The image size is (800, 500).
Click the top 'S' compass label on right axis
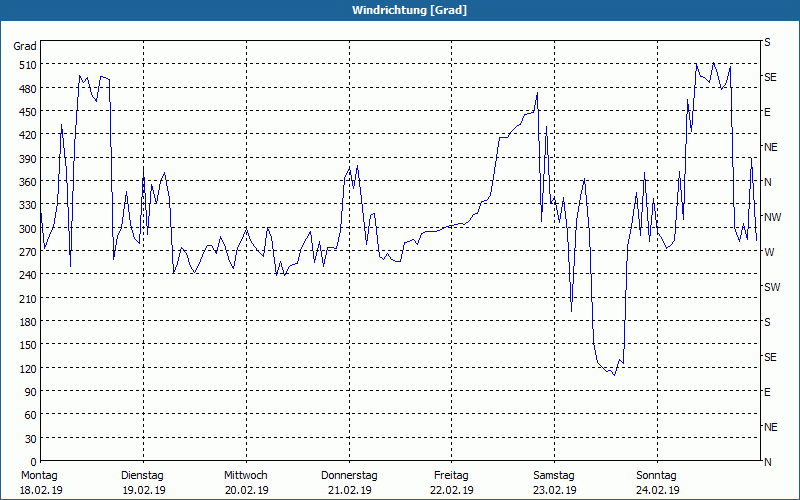(x=767, y=42)
